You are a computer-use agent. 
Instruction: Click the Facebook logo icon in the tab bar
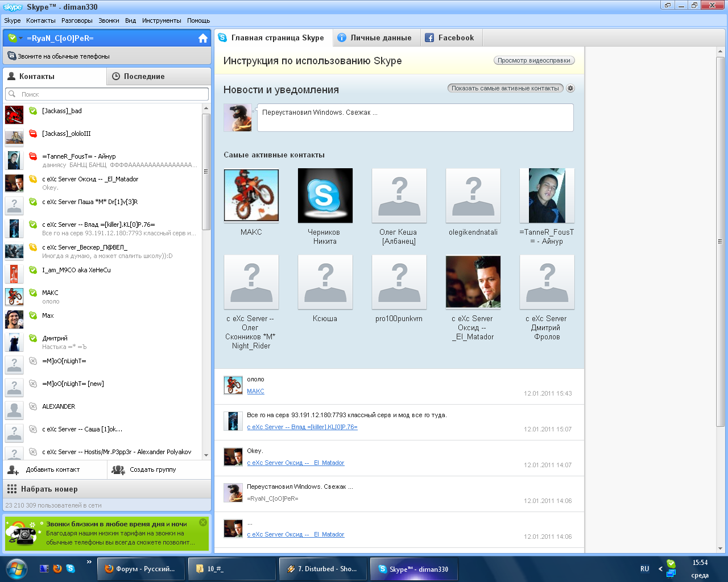(x=430, y=38)
